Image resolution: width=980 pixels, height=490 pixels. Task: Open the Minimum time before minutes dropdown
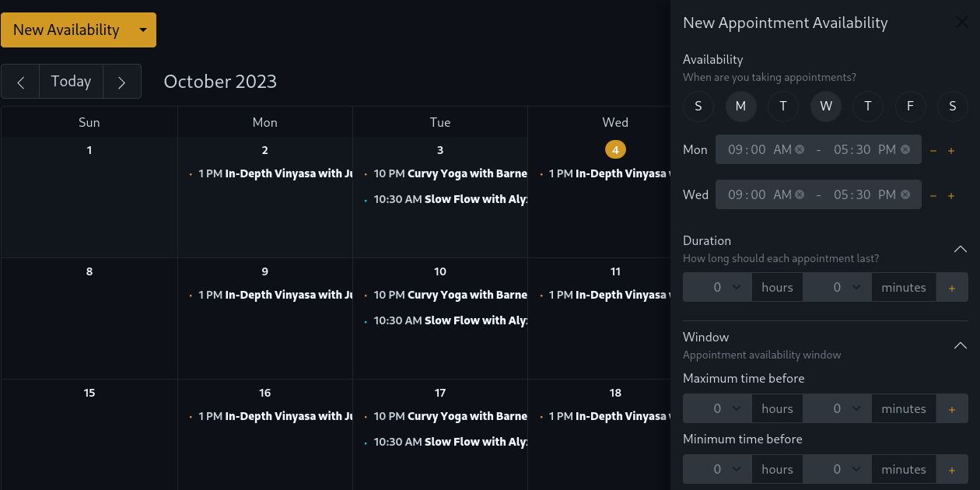pyautogui.click(x=837, y=469)
